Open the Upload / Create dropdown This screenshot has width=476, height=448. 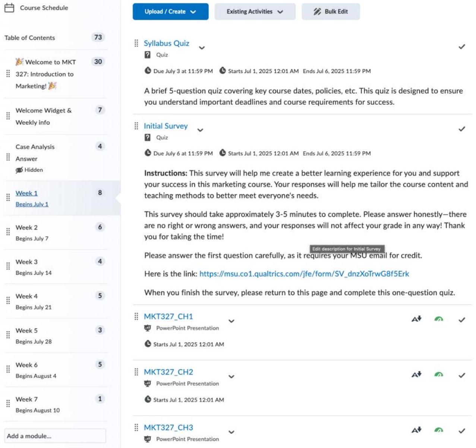170,12
